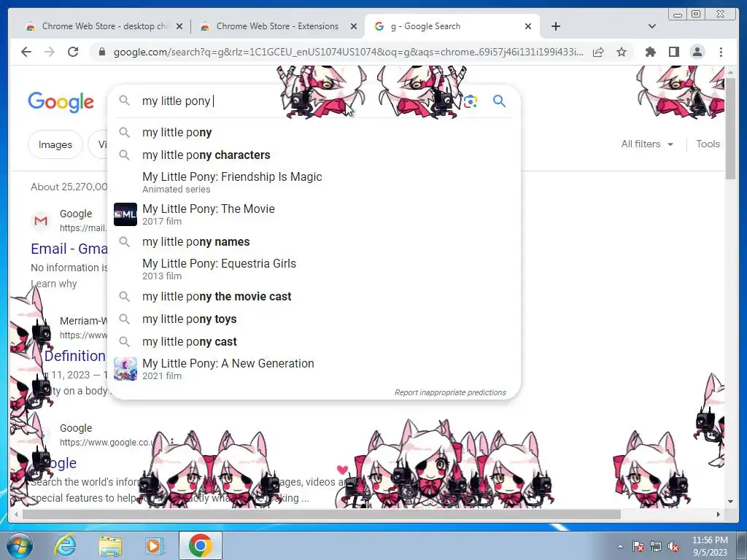Click the forward navigation arrow

pyautogui.click(x=50, y=52)
